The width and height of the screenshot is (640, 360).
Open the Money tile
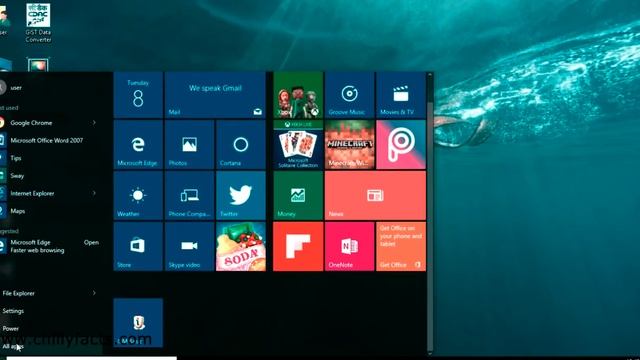tap(298, 196)
